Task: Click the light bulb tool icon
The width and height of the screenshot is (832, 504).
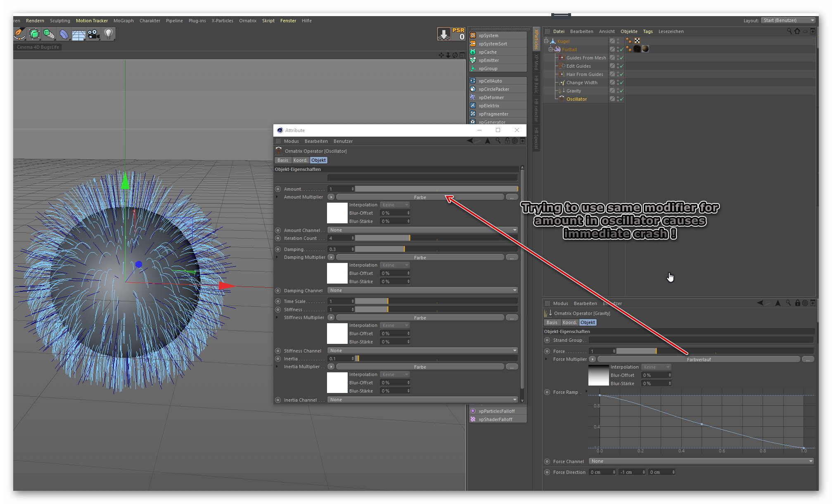Action: 108,34
